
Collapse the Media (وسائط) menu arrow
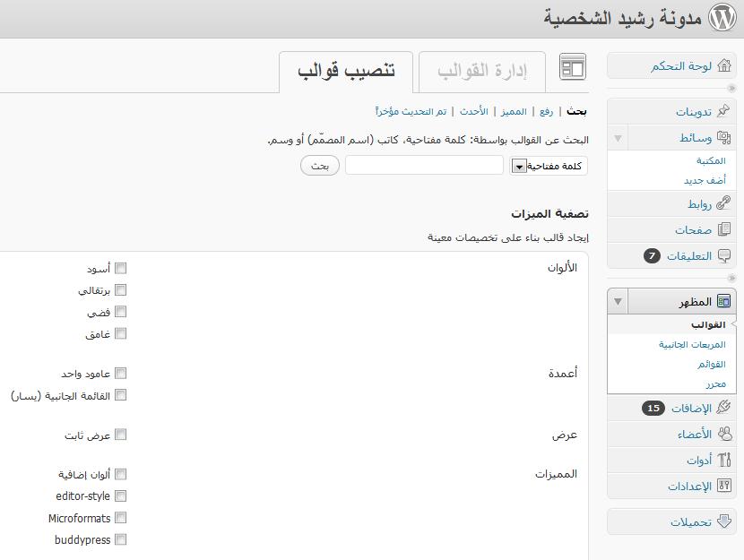pyautogui.click(x=618, y=138)
